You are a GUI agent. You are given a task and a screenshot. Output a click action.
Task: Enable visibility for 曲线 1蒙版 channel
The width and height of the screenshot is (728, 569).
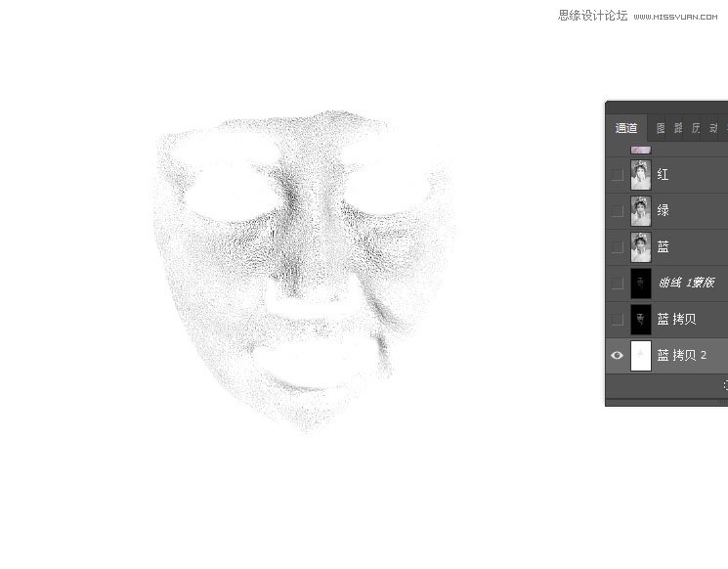click(617, 284)
